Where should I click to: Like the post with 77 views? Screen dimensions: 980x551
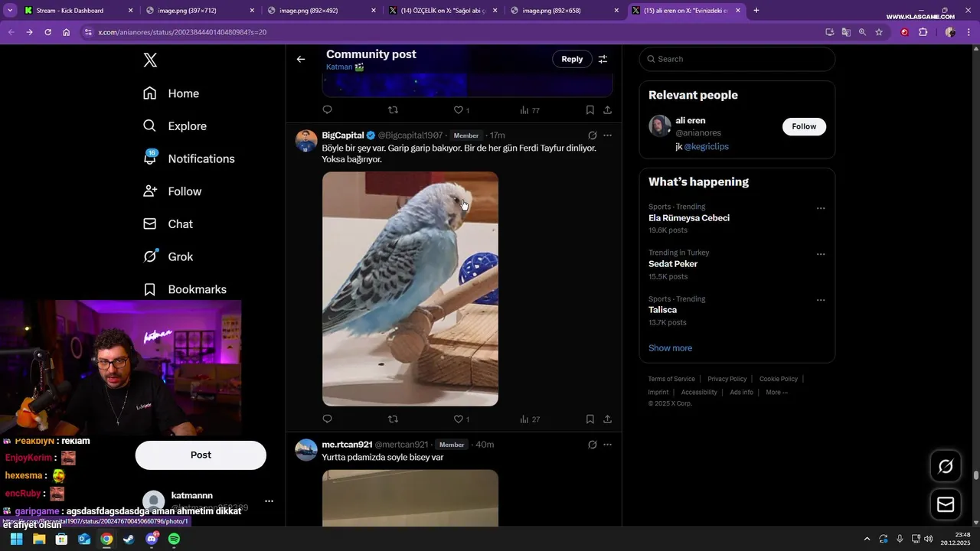(462, 110)
